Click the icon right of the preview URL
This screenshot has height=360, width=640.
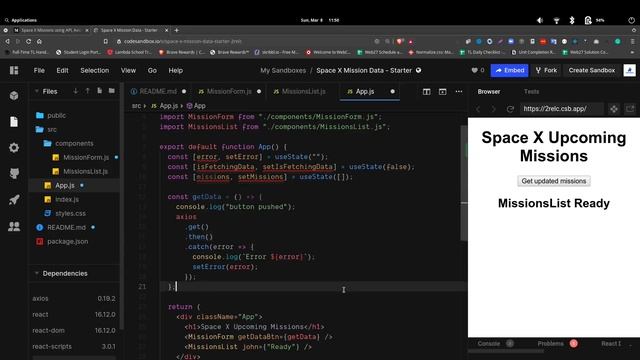point(614,109)
